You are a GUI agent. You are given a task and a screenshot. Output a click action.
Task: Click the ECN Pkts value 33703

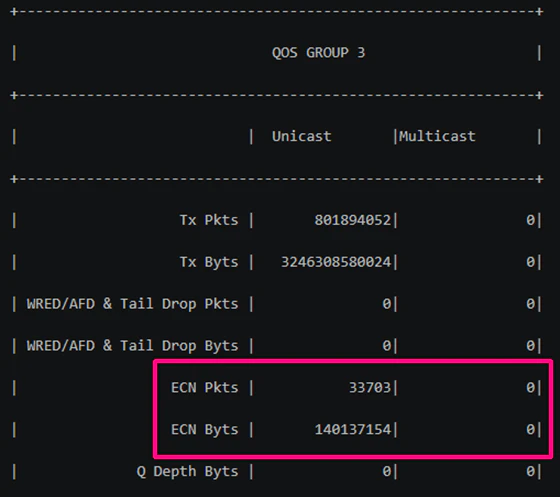click(370, 388)
